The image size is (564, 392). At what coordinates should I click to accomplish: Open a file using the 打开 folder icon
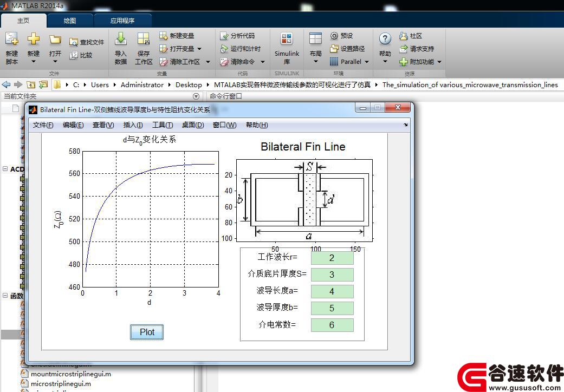click(x=55, y=39)
